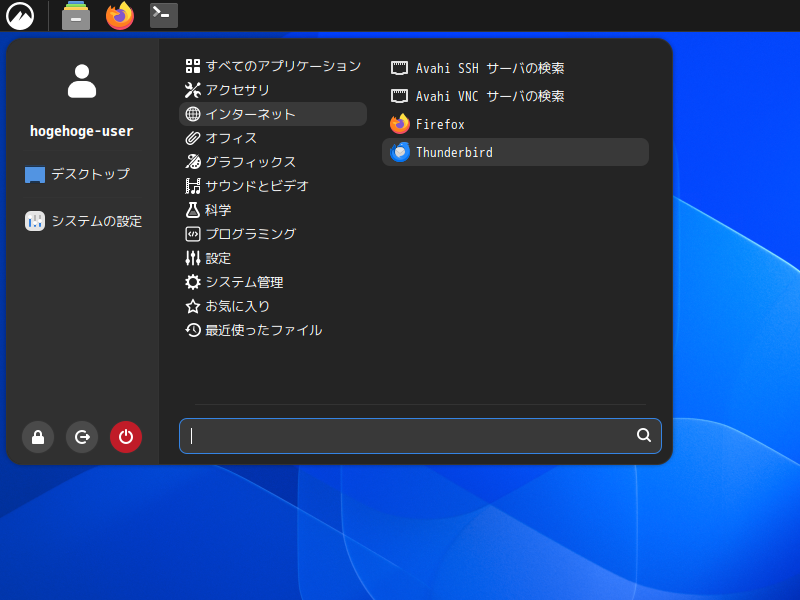This screenshot has width=800, height=600.
Task: Click the globe icon beside インターネット
Action: pos(193,114)
